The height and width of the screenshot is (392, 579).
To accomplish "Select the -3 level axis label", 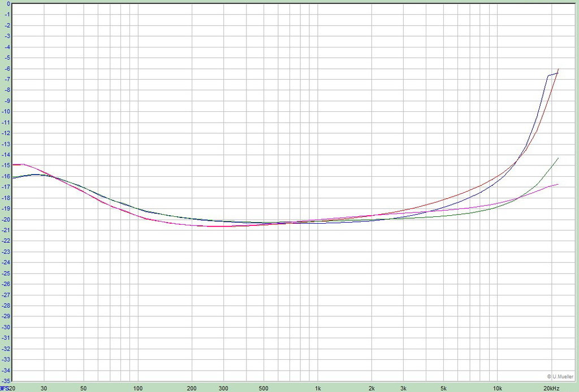I will click(x=7, y=36).
